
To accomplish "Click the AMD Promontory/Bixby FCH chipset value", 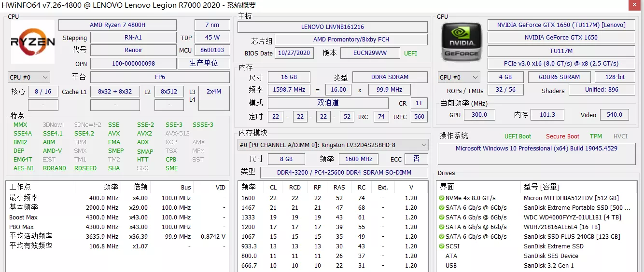I will click(x=351, y=40).
